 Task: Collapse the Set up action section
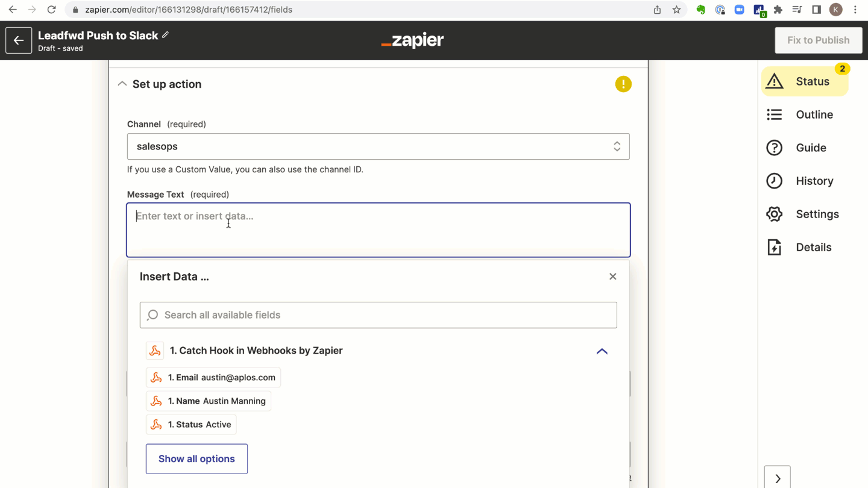122,84
